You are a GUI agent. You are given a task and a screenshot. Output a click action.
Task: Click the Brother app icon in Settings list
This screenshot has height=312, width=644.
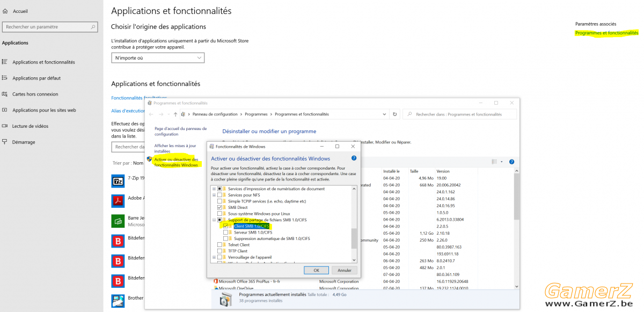[118, 301]
